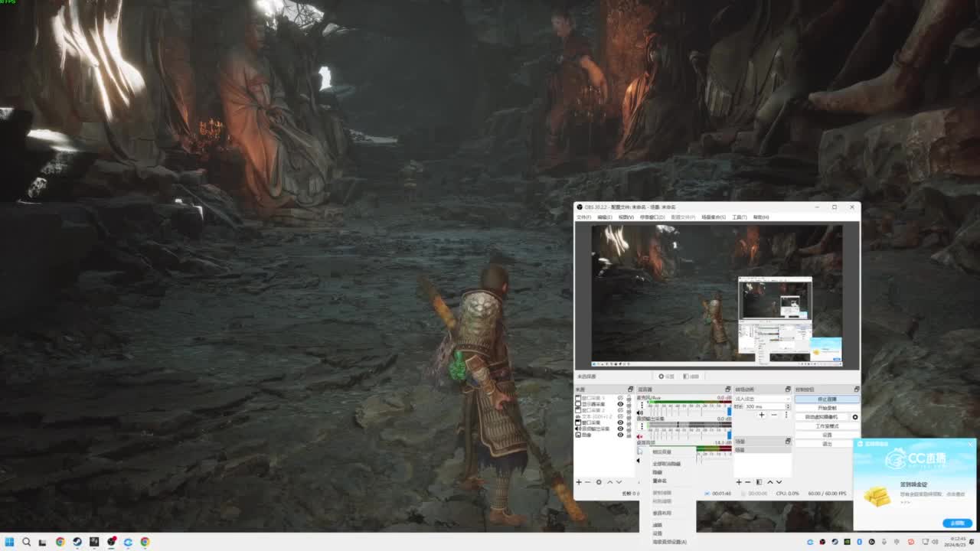Choose 全部取消隐藏 in the context menu
The height and width of the screenshot is (551, 980).
[x=667, y=464]
